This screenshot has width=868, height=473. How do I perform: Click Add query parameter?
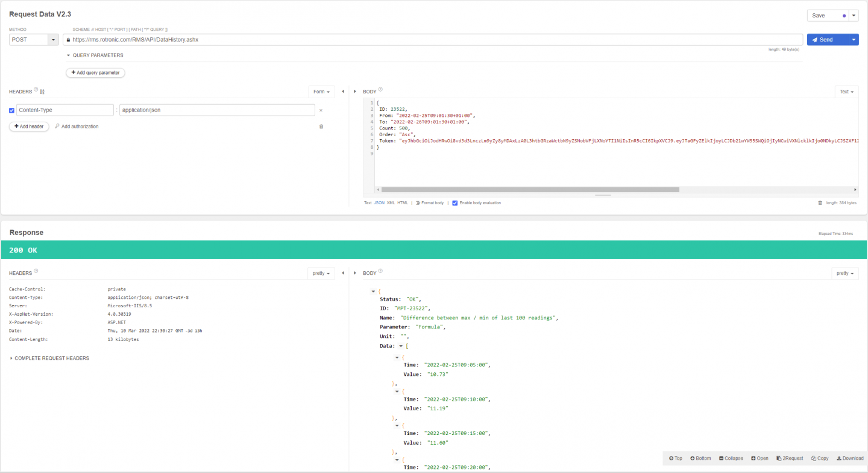(95, 73)
